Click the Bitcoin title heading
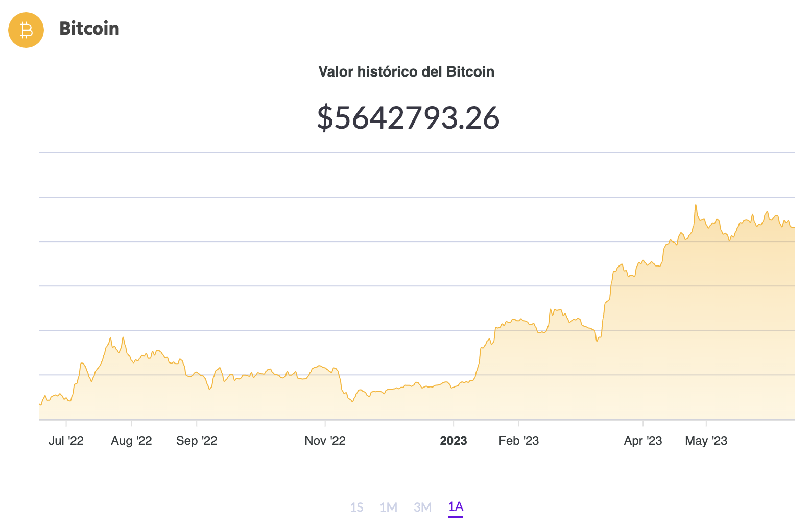The height and width of the screenshot is (532, 810). click(89, 29)
